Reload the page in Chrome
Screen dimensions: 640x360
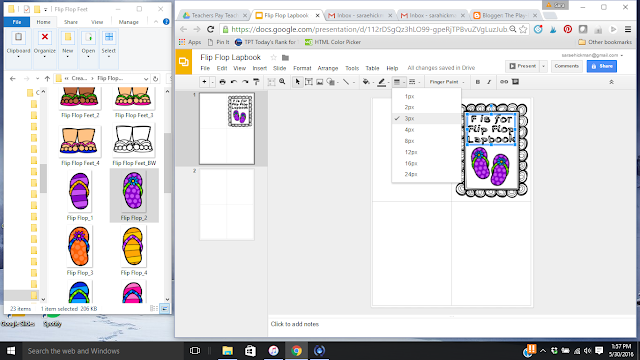(x=210, y=29)
